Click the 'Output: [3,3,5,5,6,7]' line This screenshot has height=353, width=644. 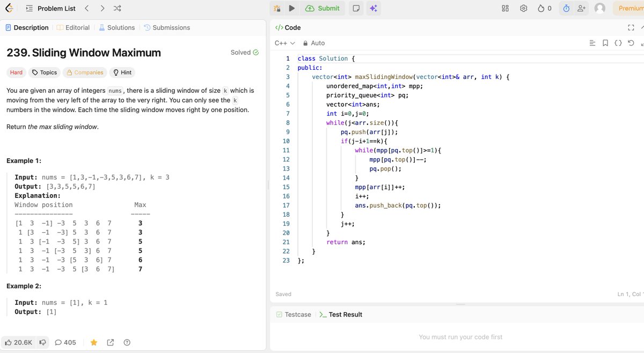click(x=55, y=187)
